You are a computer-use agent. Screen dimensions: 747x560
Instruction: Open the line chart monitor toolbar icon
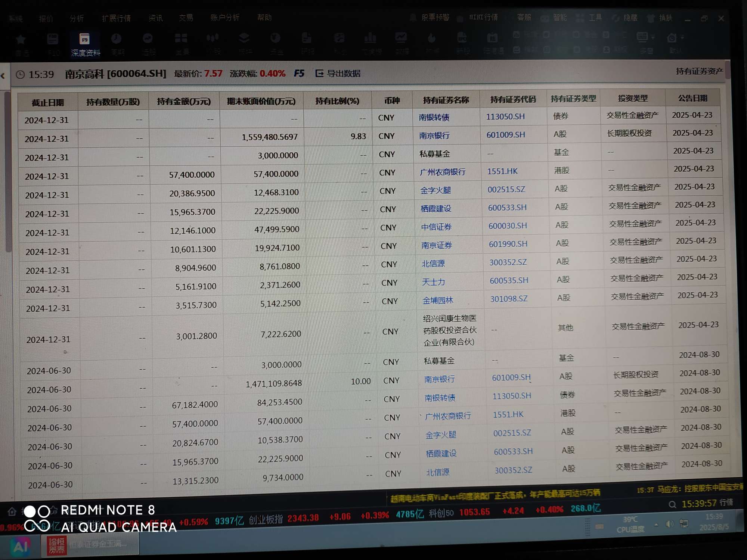coord(401,37)
